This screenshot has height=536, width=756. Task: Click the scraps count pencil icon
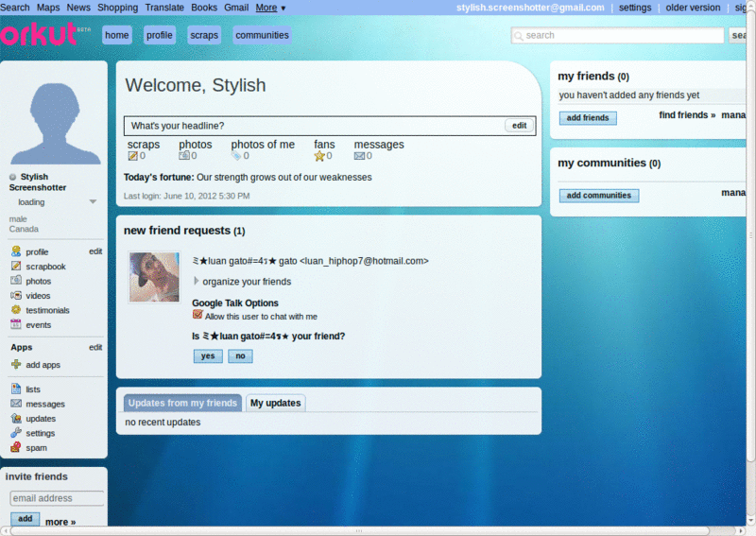click(132, 156)
